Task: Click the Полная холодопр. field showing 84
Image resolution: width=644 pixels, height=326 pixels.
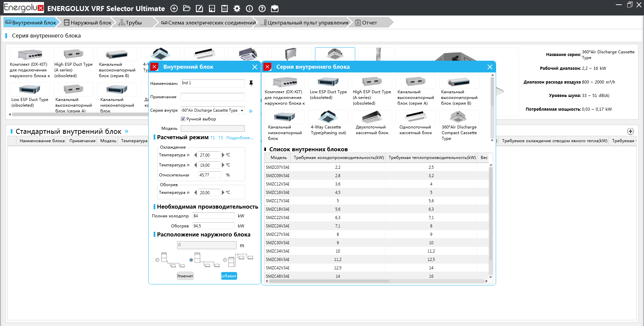Action: [x=213, y=216]
